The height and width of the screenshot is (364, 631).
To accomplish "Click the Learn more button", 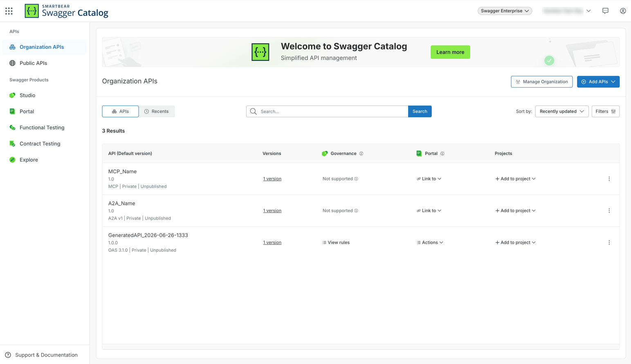I will 450,52.
